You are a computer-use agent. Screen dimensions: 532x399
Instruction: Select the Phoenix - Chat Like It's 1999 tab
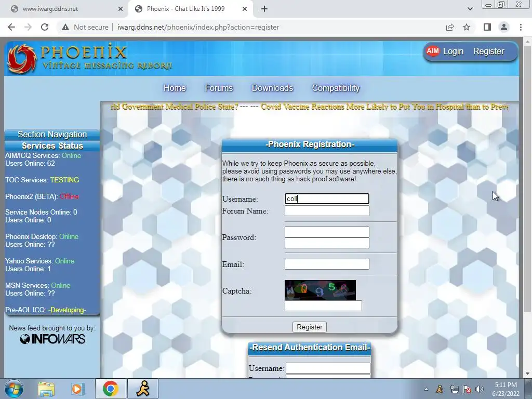(x=191, y=9)
